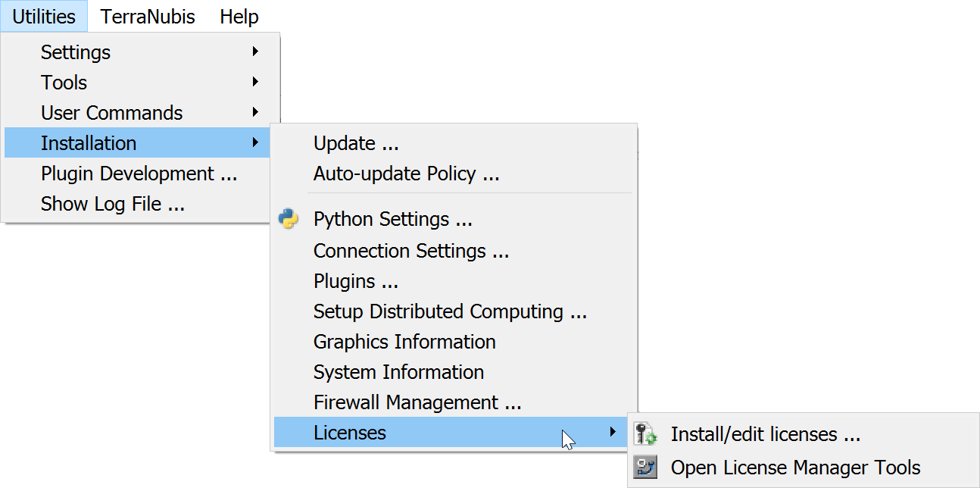The image size is (980, 488).
Task: Click the arrow beside User Commands
Action: coord(256,112)
